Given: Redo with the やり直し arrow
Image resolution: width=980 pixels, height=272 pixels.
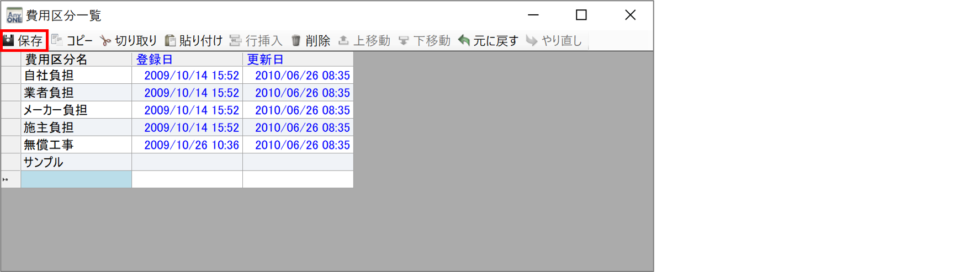Looking at the screenshot, I should 532,40.
